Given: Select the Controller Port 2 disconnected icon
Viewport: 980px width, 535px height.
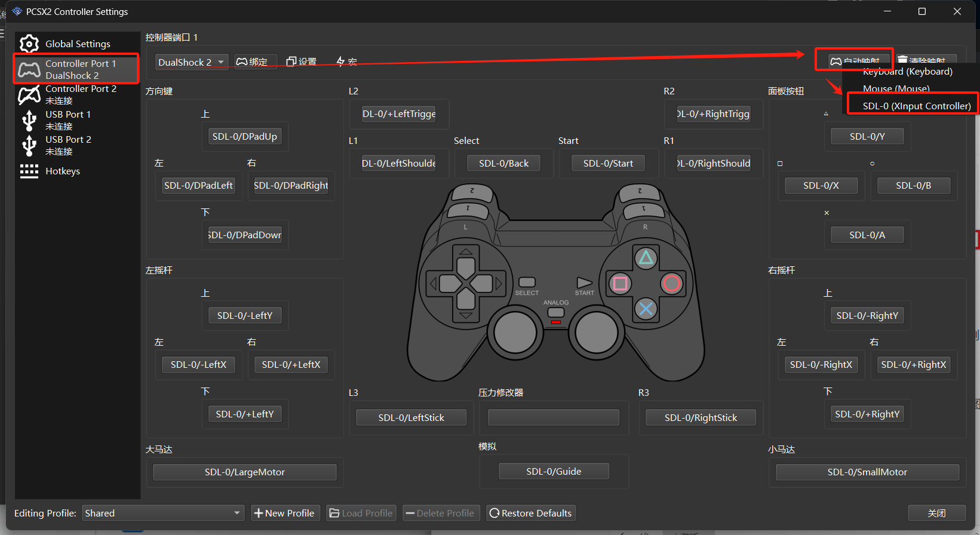Looking at the screenshot, I should (29, 94).
